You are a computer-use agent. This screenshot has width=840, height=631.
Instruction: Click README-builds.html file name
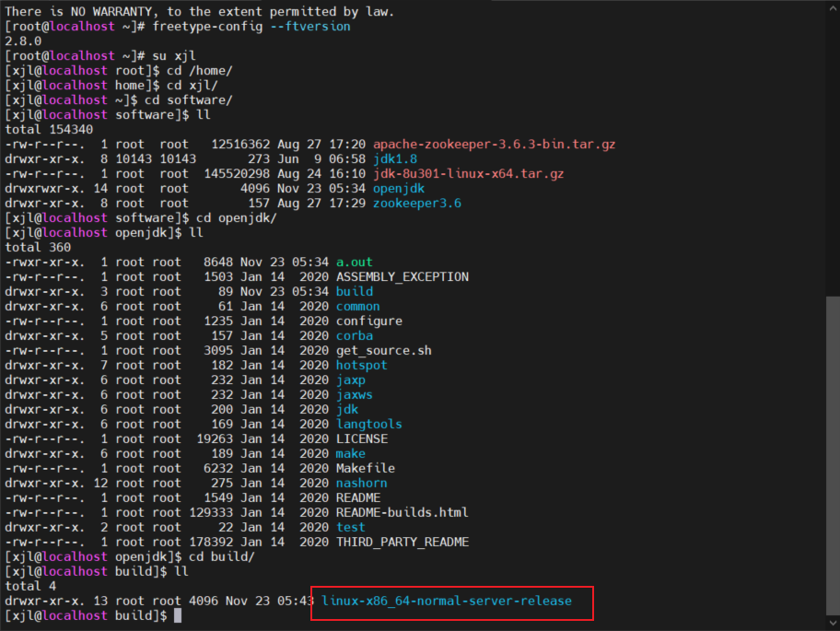click(402, 512)
